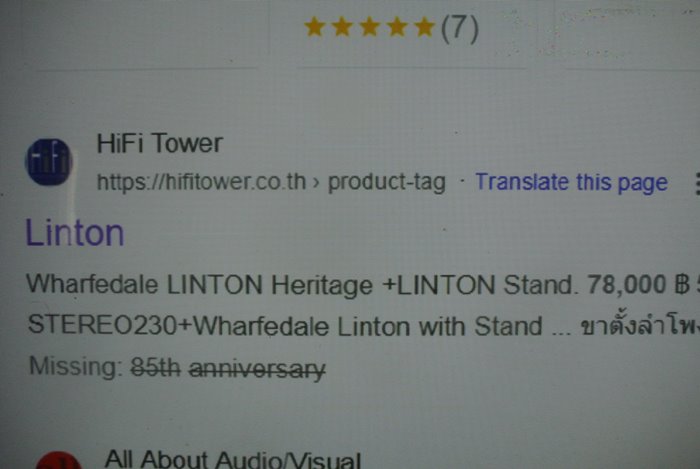Click the first gold rating star
The height and width of the screenshot is (469, 700).
click(314, 27)
